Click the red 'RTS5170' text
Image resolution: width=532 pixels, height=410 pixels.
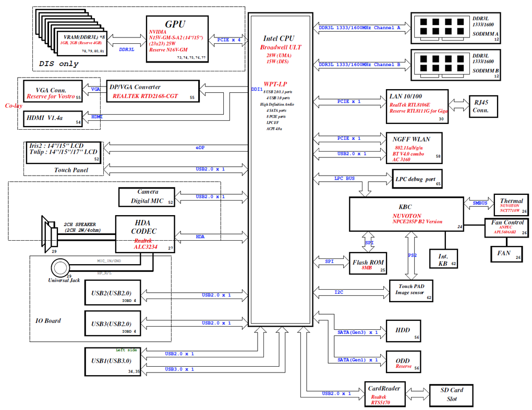(x=380, y=403)
